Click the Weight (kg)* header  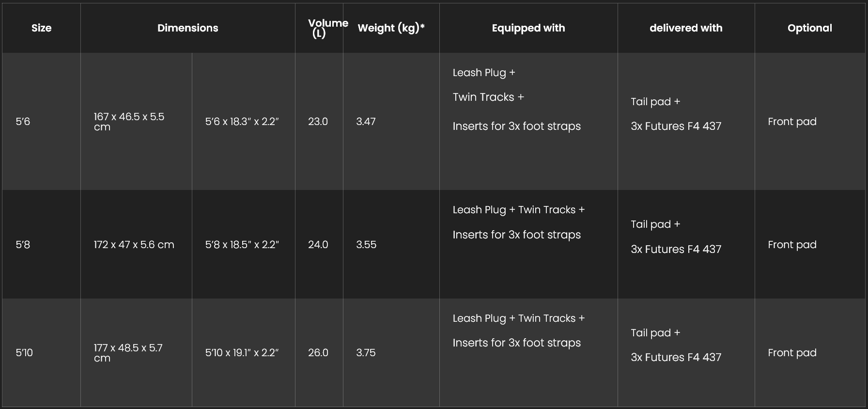(391, 28)
